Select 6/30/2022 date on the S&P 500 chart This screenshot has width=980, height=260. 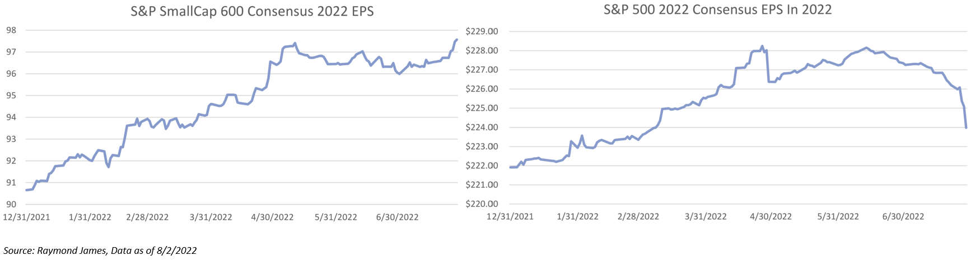(x=903, y=216)
